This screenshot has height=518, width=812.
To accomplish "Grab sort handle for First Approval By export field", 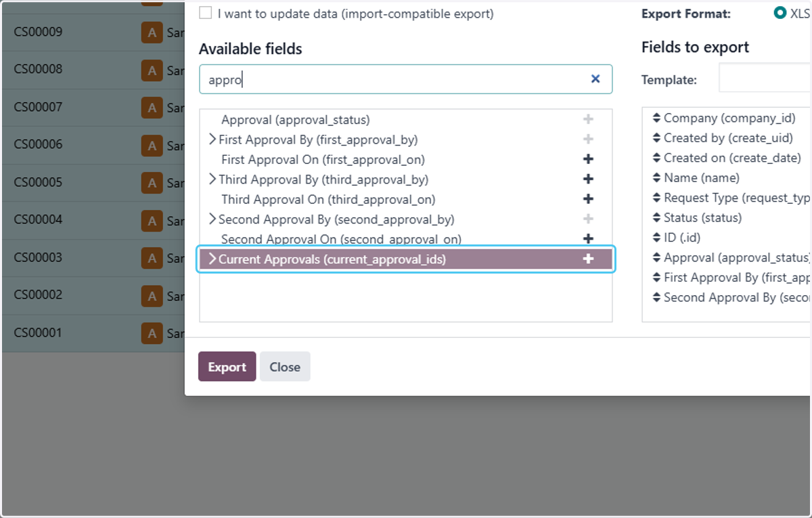I will tap(656, 278).
